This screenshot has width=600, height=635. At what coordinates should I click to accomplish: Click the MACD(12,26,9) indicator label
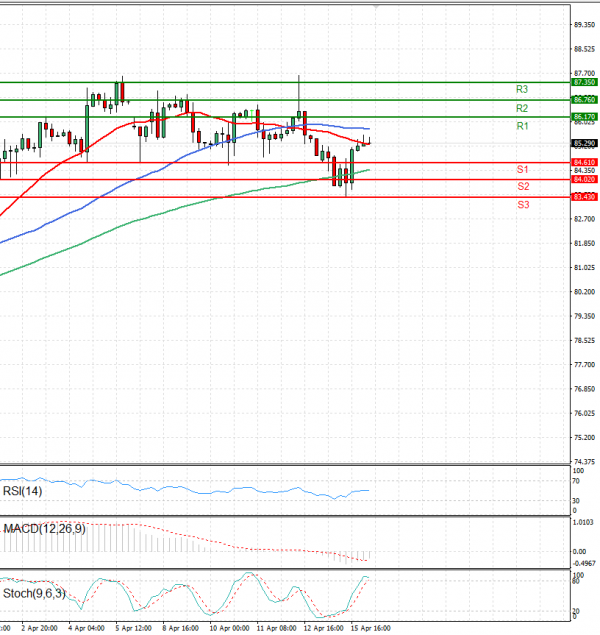pos(45,529)
